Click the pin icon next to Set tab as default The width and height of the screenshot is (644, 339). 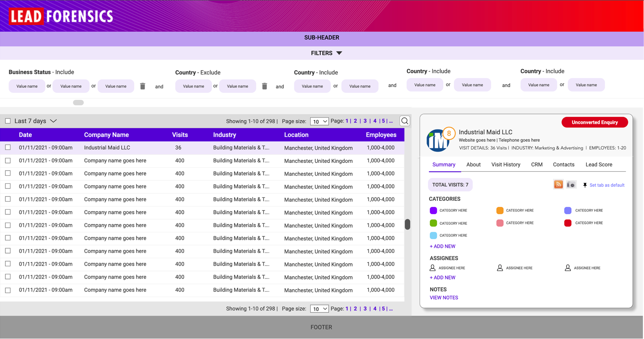(x=585, y=185)
